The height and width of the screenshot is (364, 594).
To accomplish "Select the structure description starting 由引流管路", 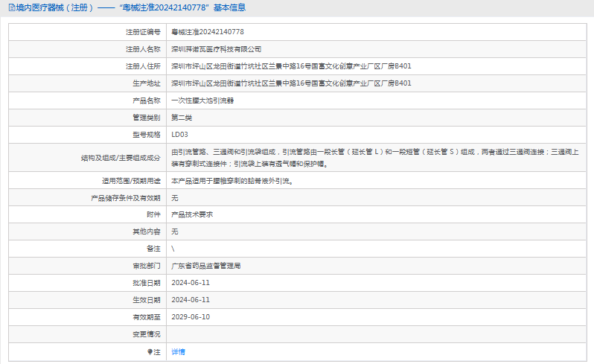I will coord(375,158).
